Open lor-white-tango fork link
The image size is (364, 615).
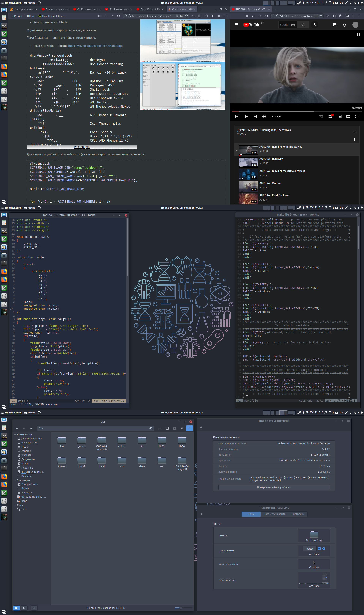tap(95, 46)
